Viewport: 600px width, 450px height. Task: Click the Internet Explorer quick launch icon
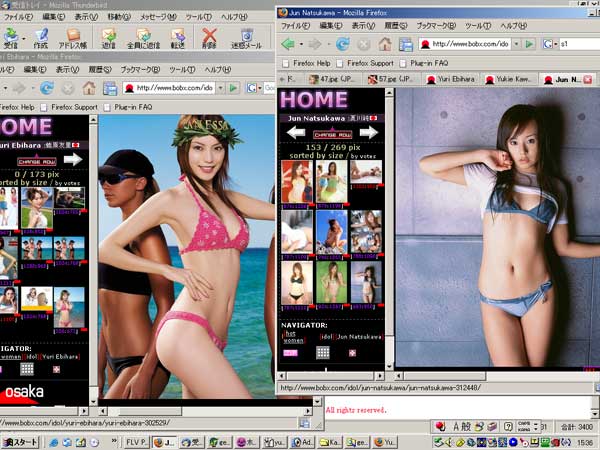click(54, 442)
